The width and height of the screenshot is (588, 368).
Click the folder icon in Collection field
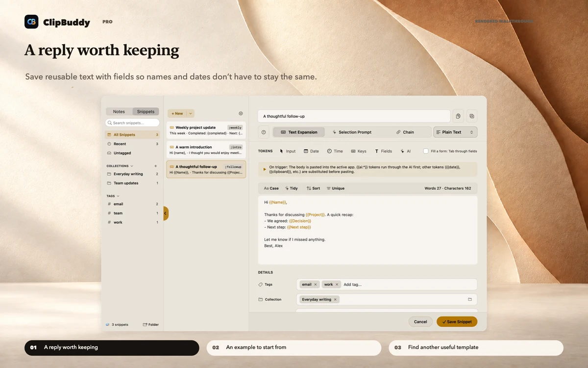click(x=469, y=299)
